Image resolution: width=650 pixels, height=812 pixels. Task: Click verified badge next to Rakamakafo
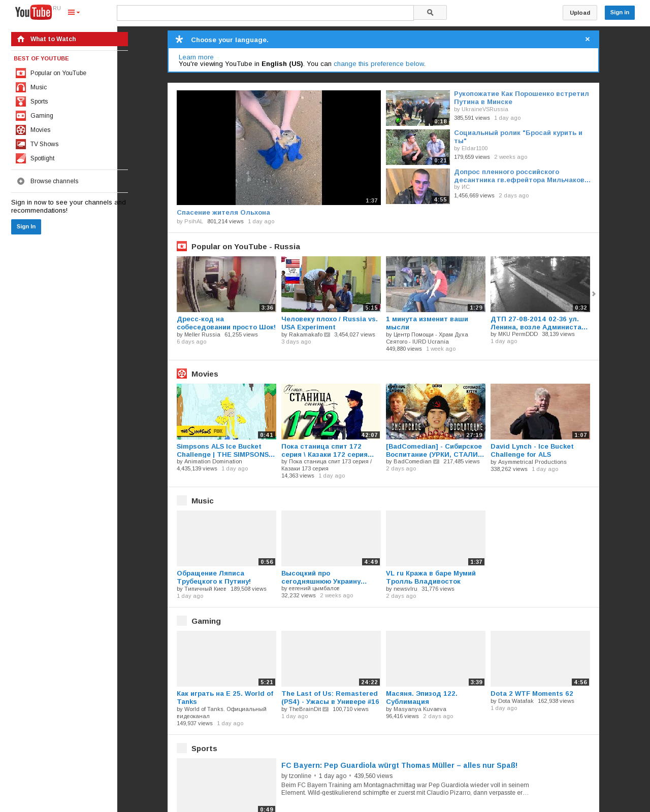point(327,335)
